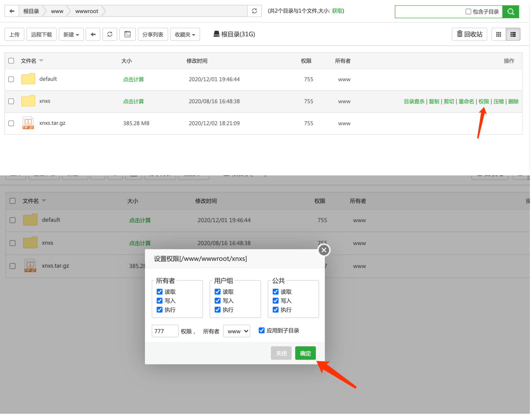Click 点击计算 for the default folder in the top list
The image size is (532, 417).
tap(134, 80)
